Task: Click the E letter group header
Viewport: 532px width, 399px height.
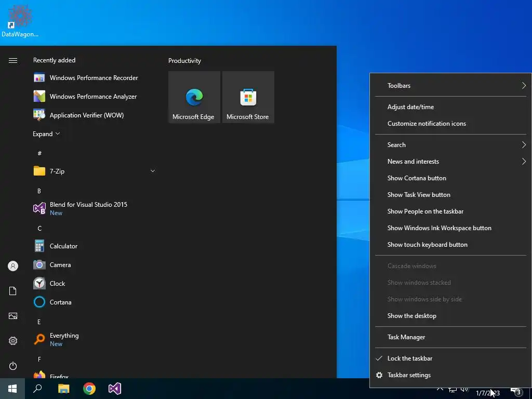Action: (x=39, y=322)
